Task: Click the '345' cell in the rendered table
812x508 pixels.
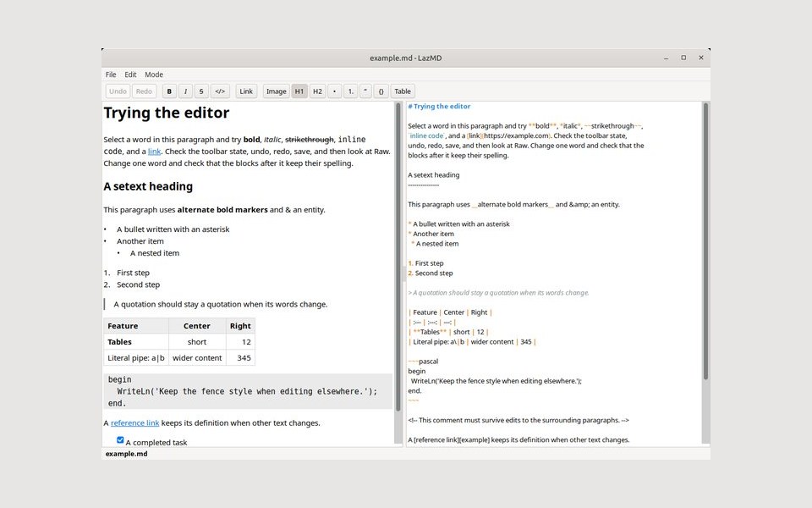Action: 241,358
